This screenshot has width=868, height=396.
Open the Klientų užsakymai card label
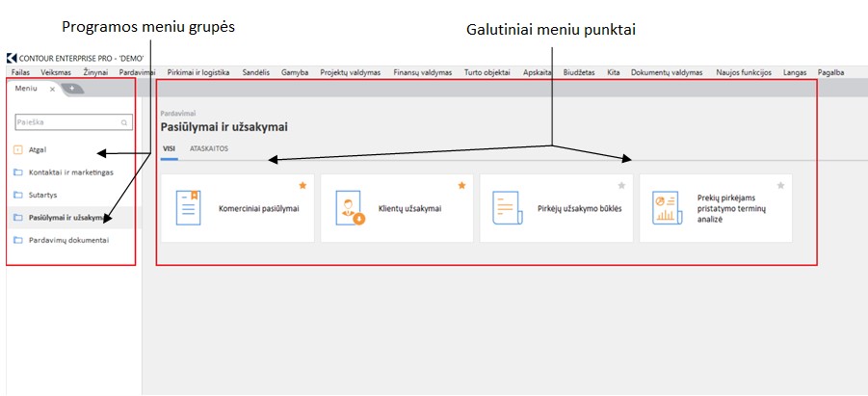pyautogui.click(x=409, y=209)
